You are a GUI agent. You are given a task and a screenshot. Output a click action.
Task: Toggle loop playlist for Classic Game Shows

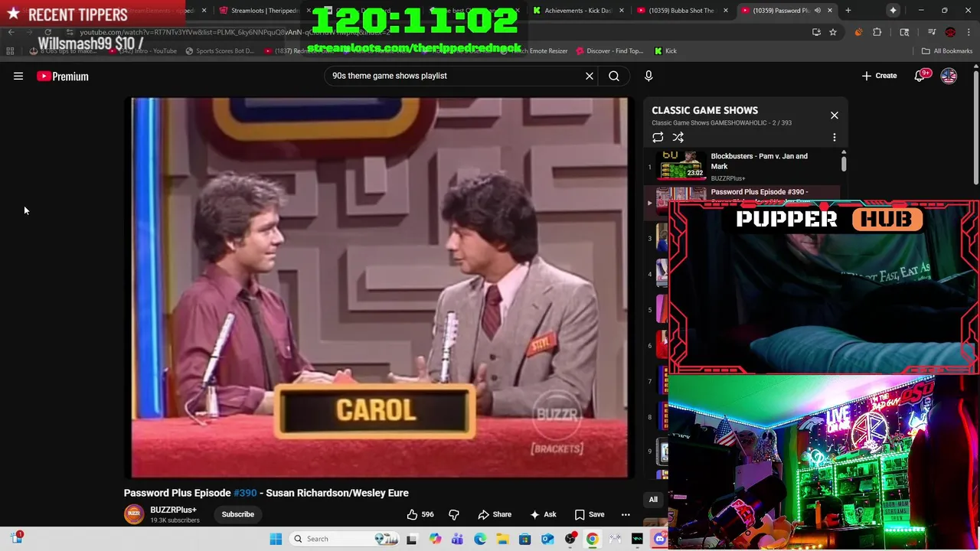pos(658,137)
